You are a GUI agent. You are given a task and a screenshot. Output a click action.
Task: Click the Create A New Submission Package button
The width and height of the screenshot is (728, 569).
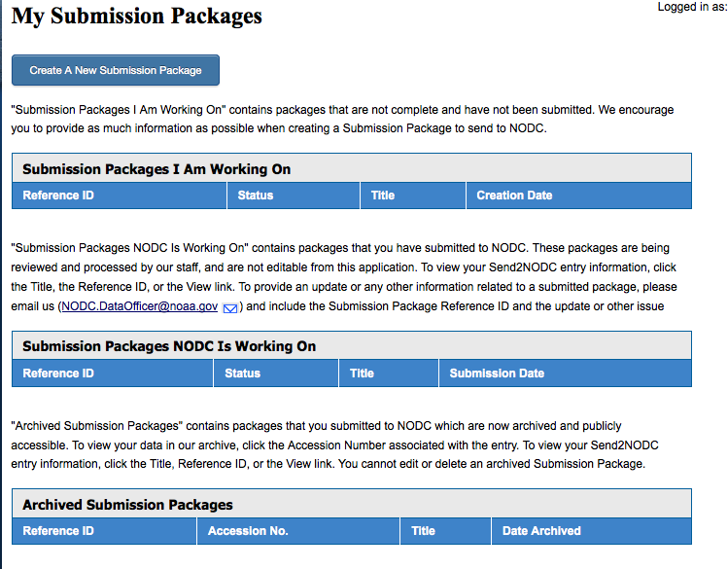(116, 70)
